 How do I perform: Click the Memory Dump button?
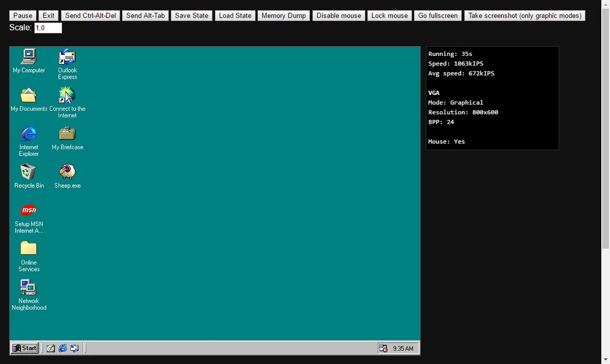284,16
